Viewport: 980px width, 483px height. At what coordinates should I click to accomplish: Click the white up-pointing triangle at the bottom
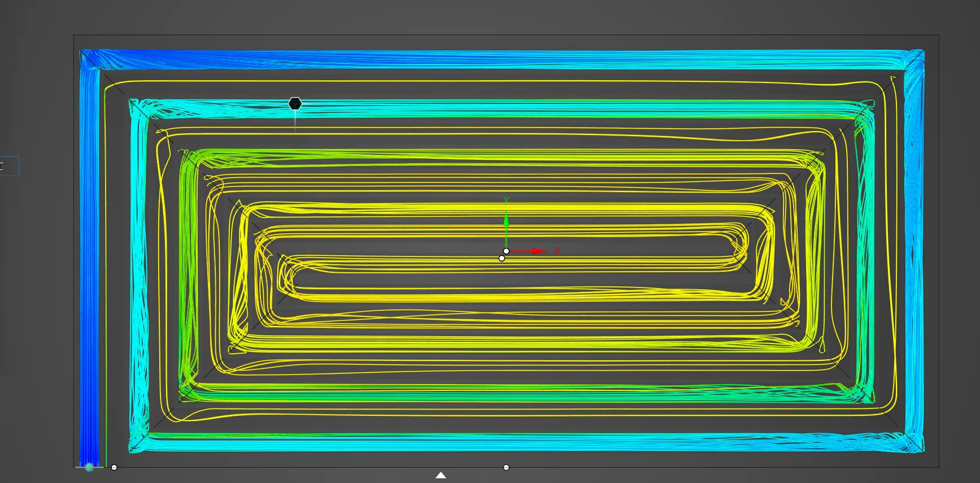(x=441, y=475)
